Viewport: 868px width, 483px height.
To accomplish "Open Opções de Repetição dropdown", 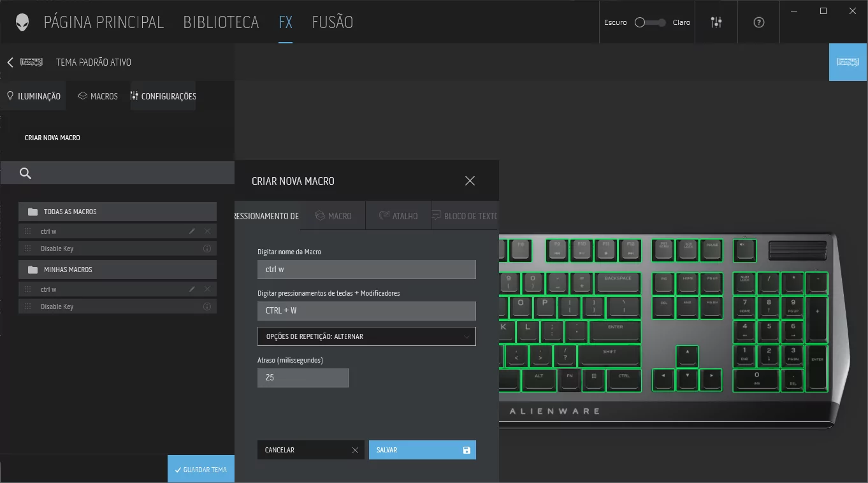I will pos(366,336).
